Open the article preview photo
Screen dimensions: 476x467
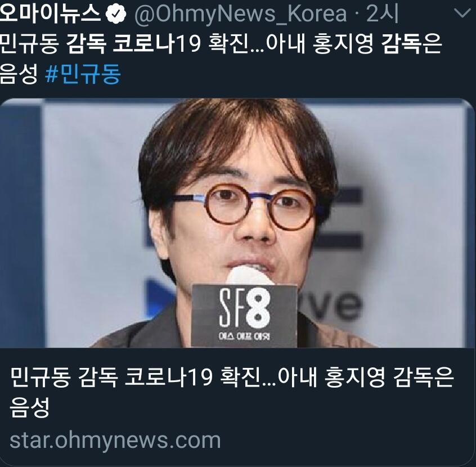click(237, 223)
